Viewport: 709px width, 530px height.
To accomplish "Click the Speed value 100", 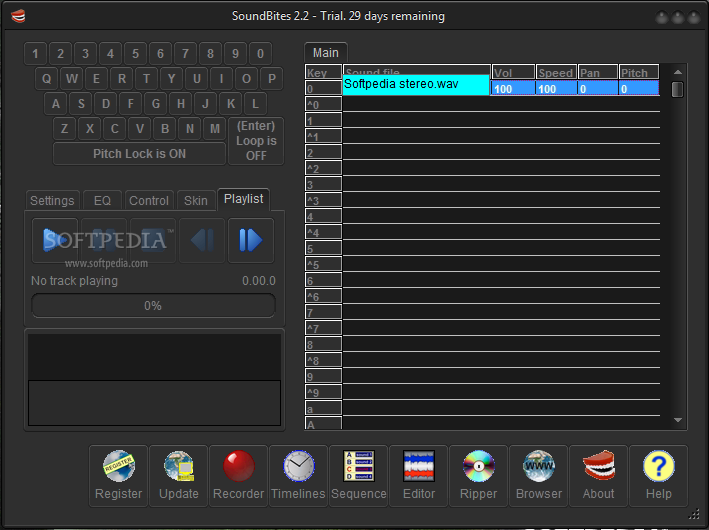I will click(557, 89).
